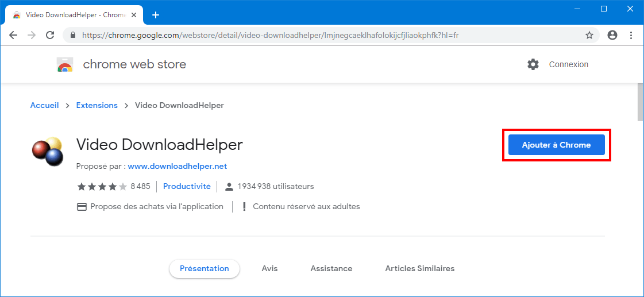The width and height of the screenshot is (644, 297).
Task: Click the Video DownloadHelper breadcrumb text
Action: (179, 106)
